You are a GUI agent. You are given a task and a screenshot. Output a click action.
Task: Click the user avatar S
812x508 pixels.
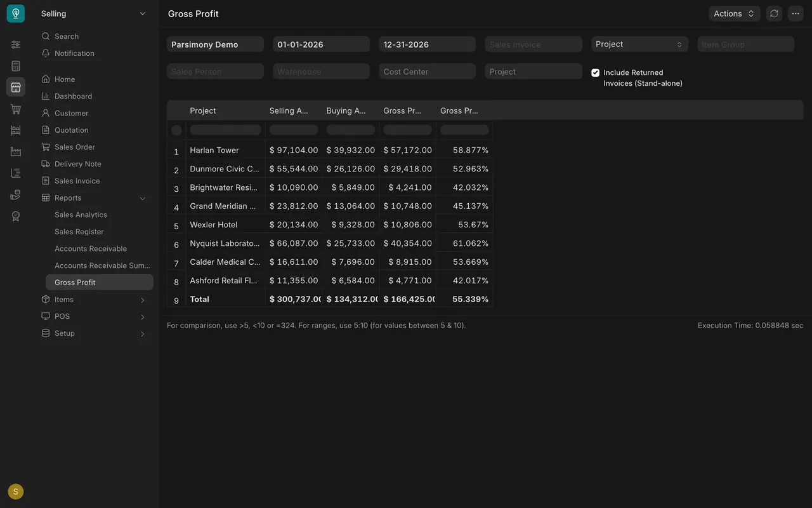click(x=16, y=491)
